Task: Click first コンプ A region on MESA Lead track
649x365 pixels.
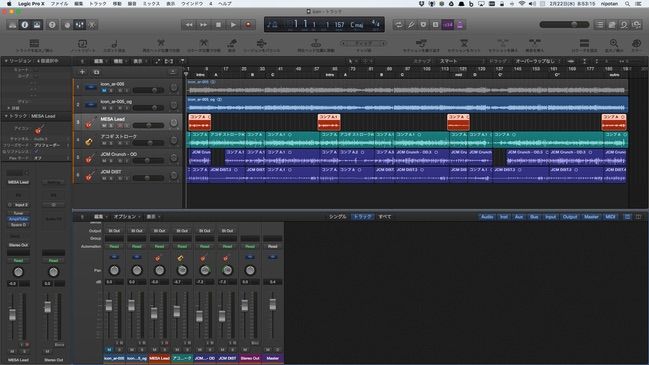Action: 200,122
